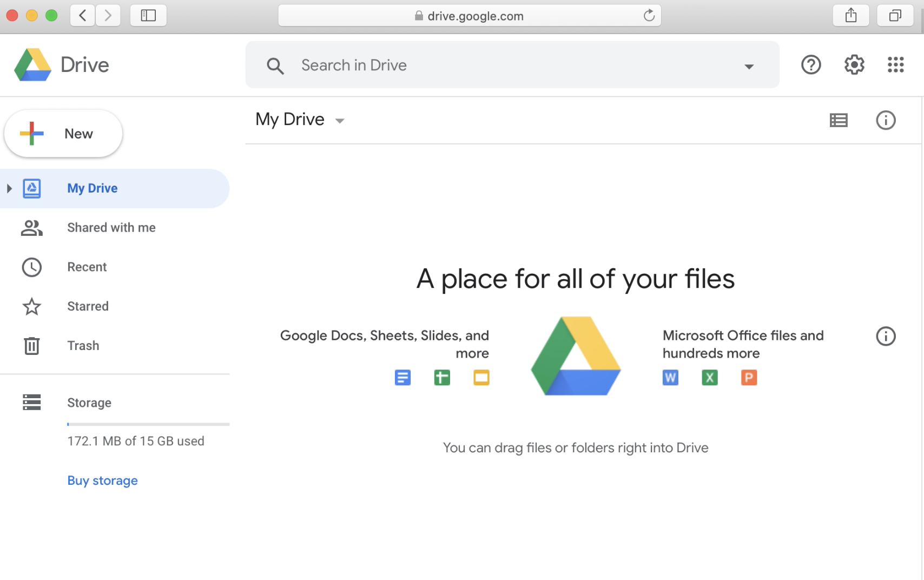Viewport: 924px width, 580px height.
Task: Click the Google Slides icon
Action: tap(481, 377)
